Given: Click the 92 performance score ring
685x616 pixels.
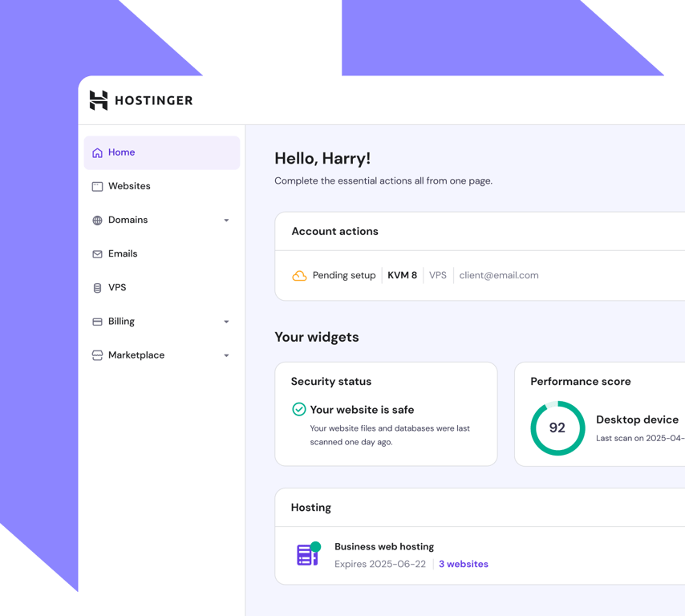Looking at the screenshot, I should click(x=557, y=428).
